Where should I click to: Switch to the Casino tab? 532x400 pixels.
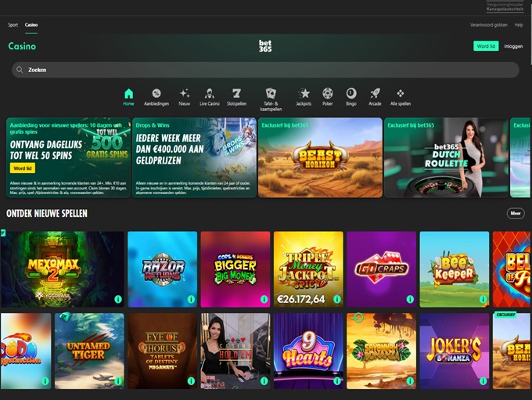(31, 25)
